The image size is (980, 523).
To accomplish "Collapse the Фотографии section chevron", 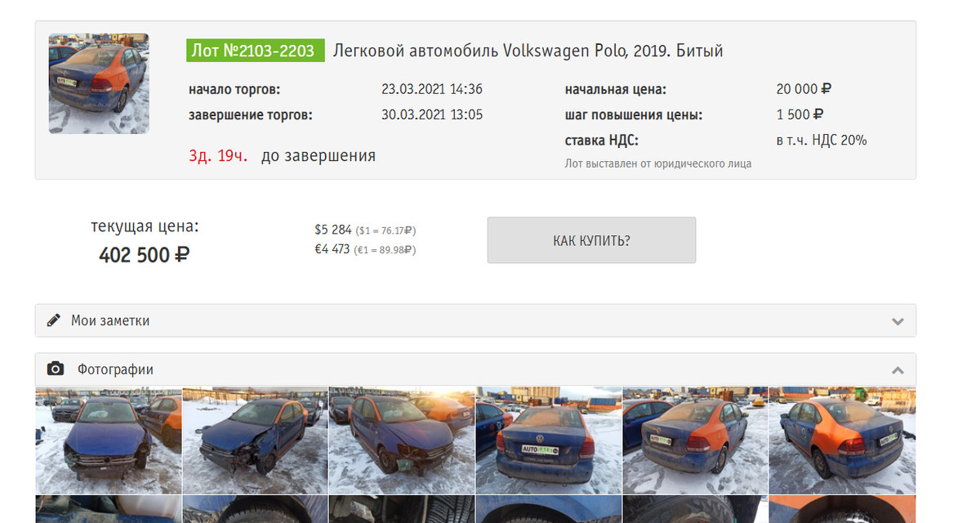I will (898, 370).
